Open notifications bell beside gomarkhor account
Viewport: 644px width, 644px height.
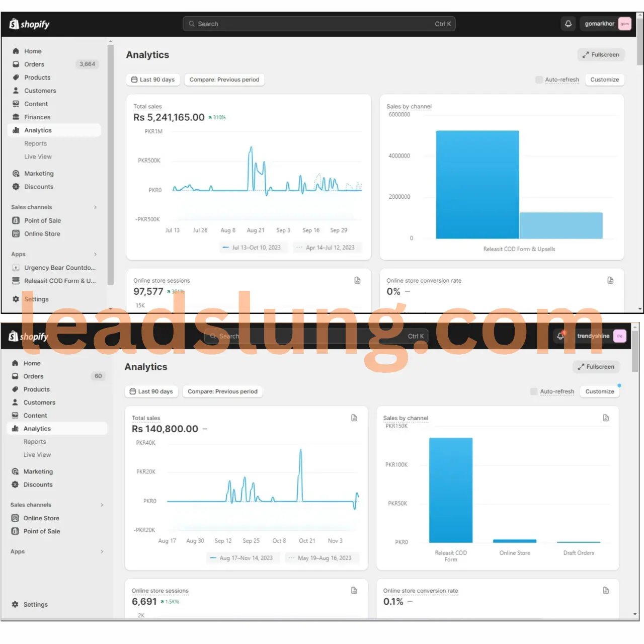tap(568, 24)
